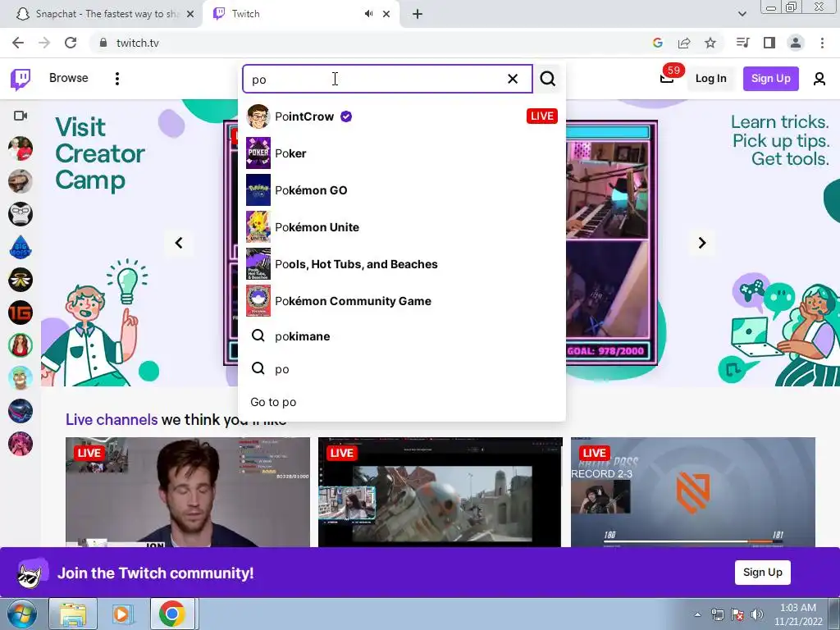Screen dimensions: 840x630
Task: Open the gorilla-face sidebar channel avatar
Action: pos(21,214)
